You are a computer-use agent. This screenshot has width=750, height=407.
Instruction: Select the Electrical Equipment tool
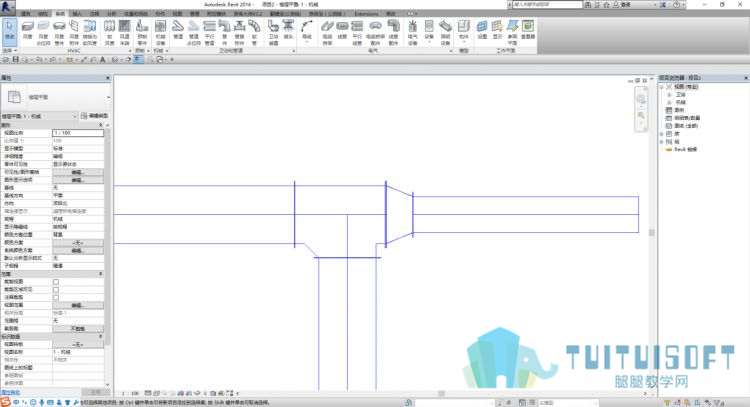[412, 32]
